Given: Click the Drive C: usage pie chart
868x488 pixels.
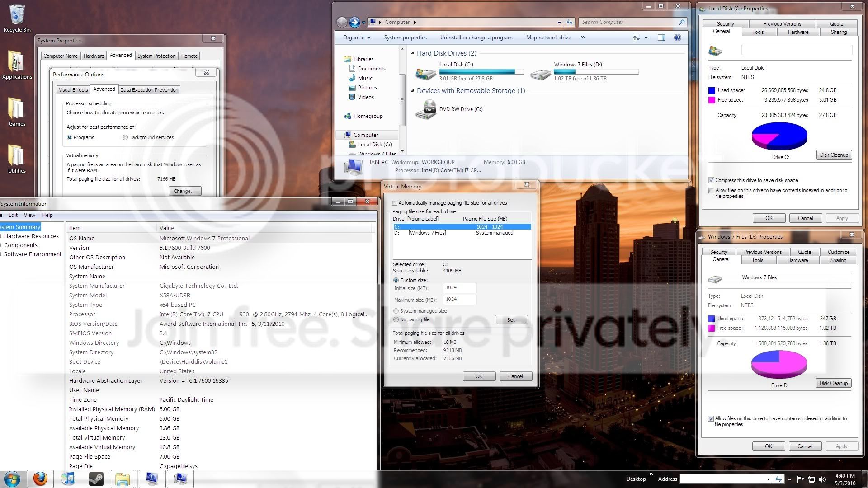Looking at the screenshot, I should point(779,136).
